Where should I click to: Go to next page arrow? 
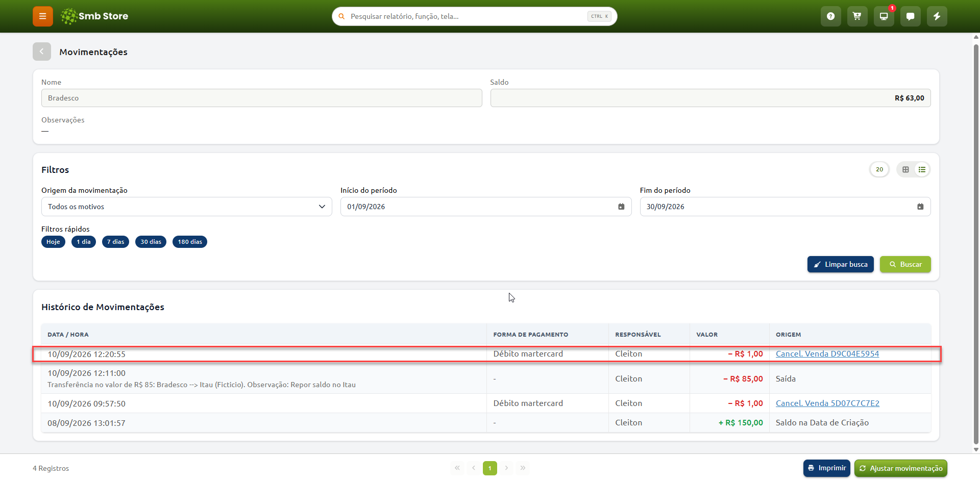point(506,468)
